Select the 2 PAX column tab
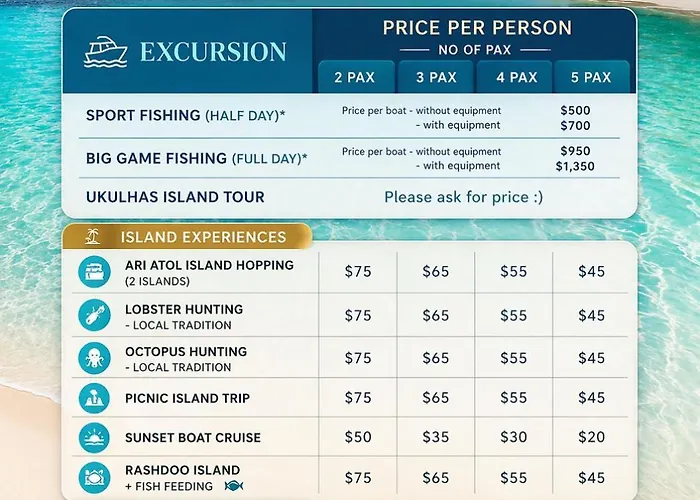Image resolution: width=700 pixels, height=500 pixels. point(356,77)
